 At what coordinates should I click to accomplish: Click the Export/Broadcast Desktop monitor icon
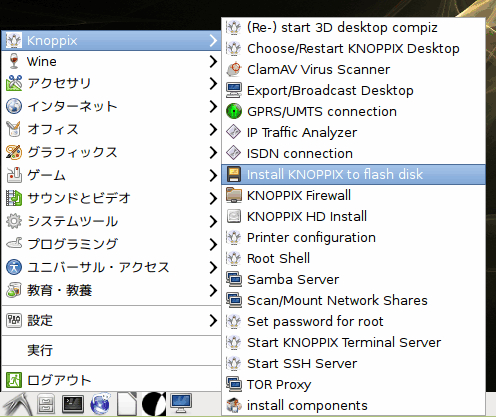click(x=234, y=90)
